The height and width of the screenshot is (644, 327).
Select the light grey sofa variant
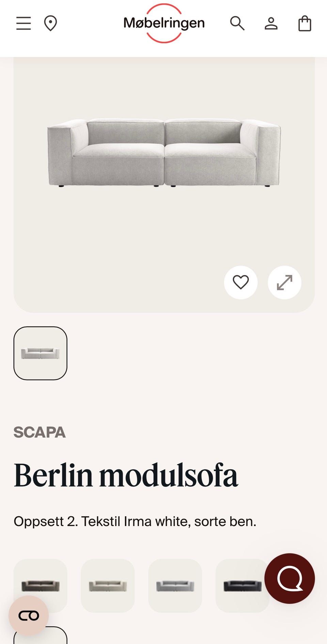click(175, 586)
